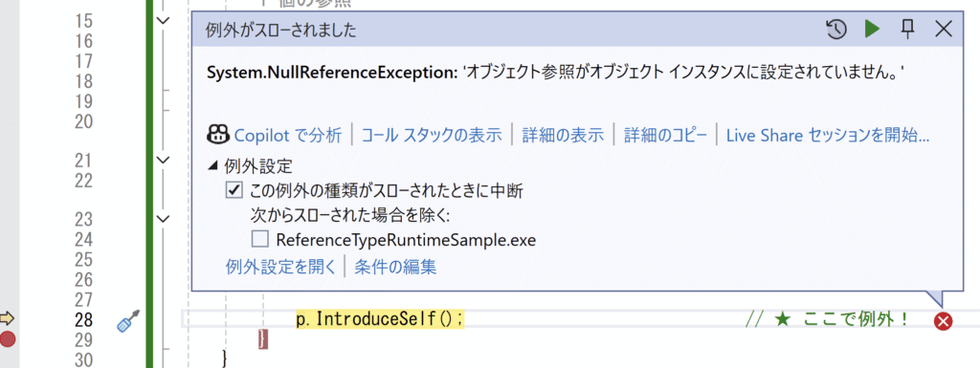Click the exception history clock icon

[x=835, y=30]
